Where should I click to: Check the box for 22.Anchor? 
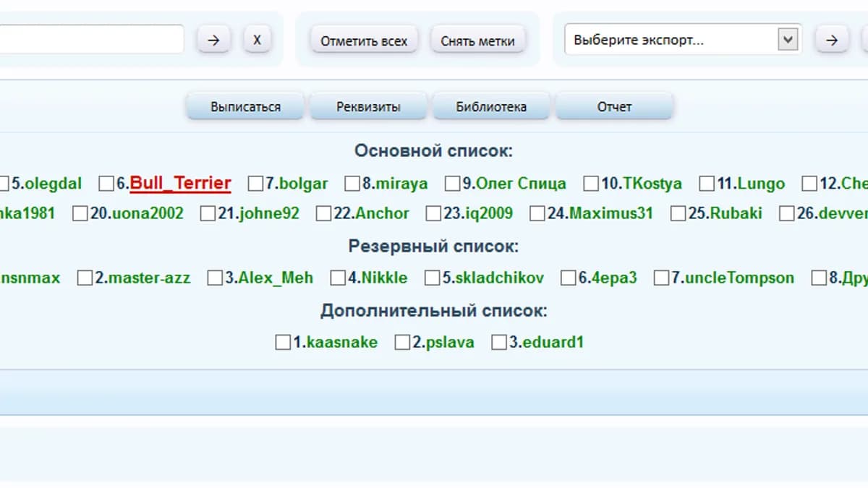pos(324,214)
